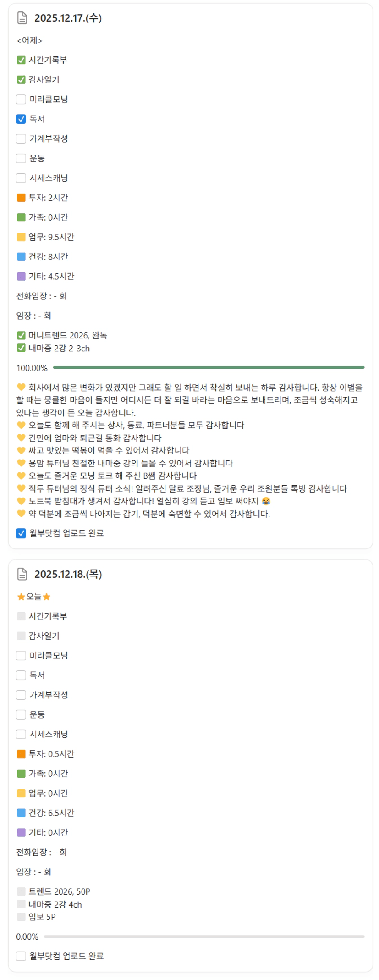Open the 2025.12.18.(목) page title
The width and height of the screenshot is (379, 980).
[68, 574]
